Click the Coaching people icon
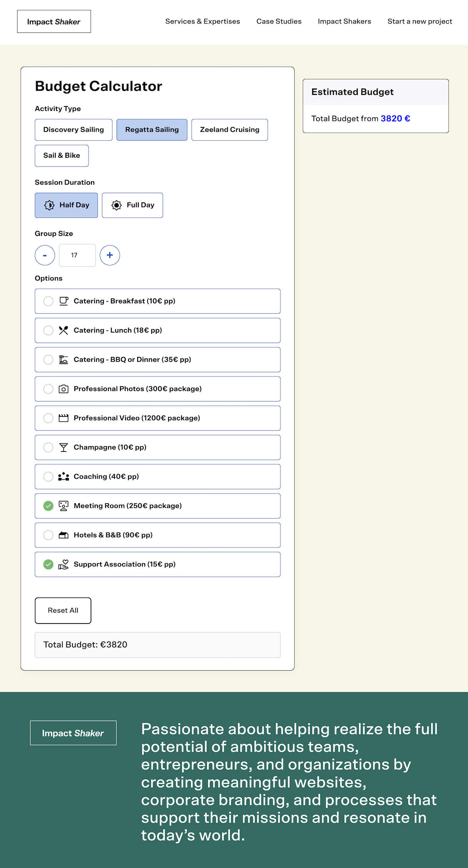Screen dimensions: 468x868 (63, 476)
